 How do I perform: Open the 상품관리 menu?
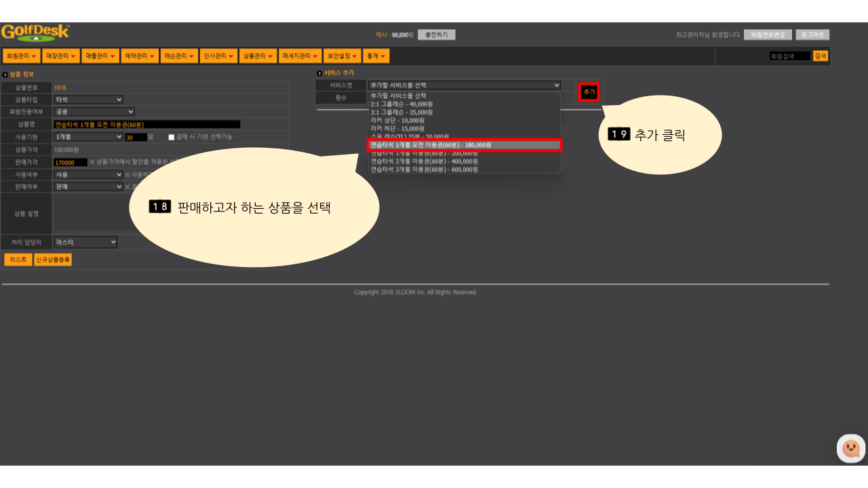(x=258, y=56)
